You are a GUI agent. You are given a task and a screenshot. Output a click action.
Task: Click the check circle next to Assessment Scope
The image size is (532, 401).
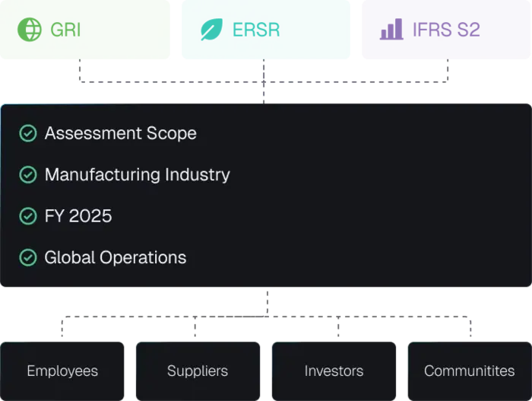point(28,133)
